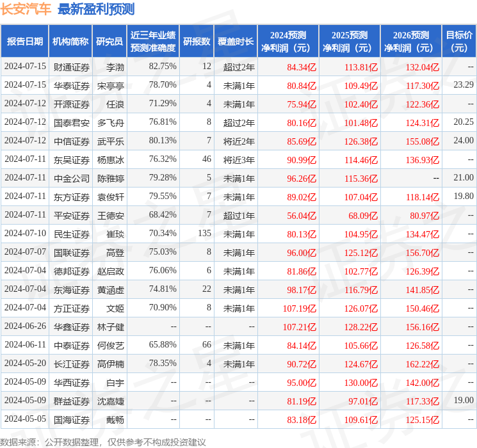Click the 2026预测净利润 column header
This screenshot has height=448, width=477.
[x=411, y=42]
